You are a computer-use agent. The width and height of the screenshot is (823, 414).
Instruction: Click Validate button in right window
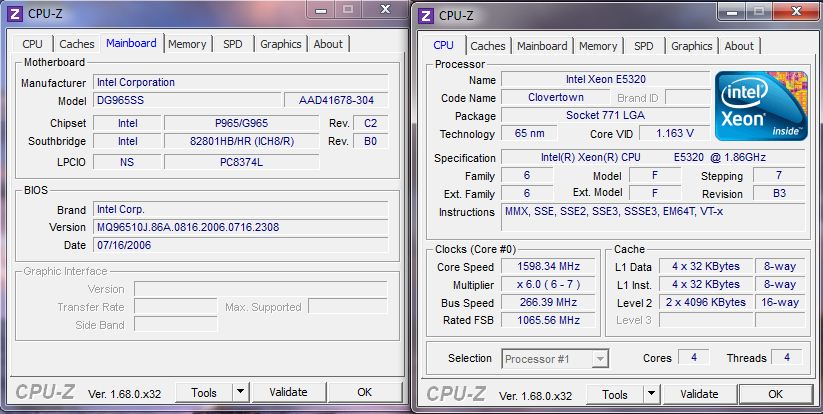699,394
